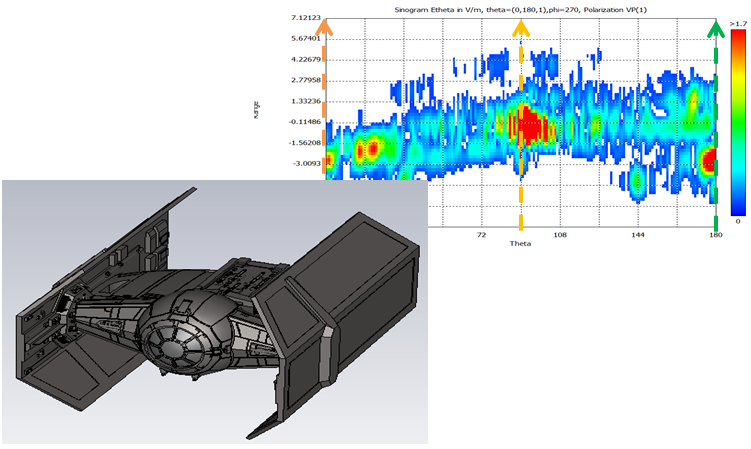Click the 0 color scale minimum label
This screenshot has width=751, height=449.
pos(738,221)
